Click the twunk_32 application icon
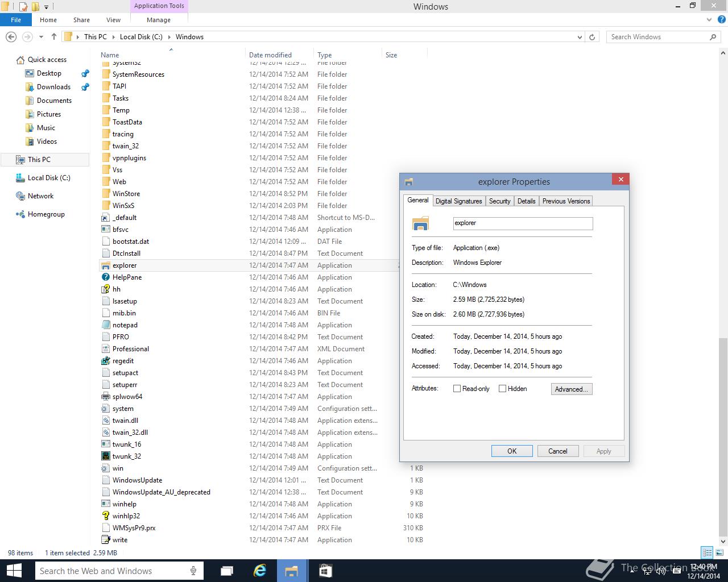The width and height of the screenshot is (728, 582). pyautogui.click(x=105, y=456)
